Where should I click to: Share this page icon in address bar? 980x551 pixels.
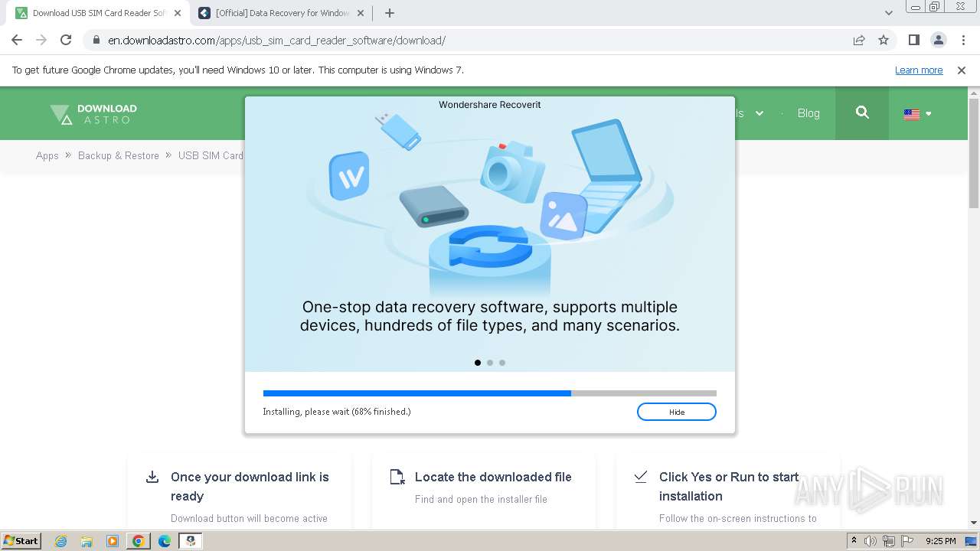pos(859,41)
